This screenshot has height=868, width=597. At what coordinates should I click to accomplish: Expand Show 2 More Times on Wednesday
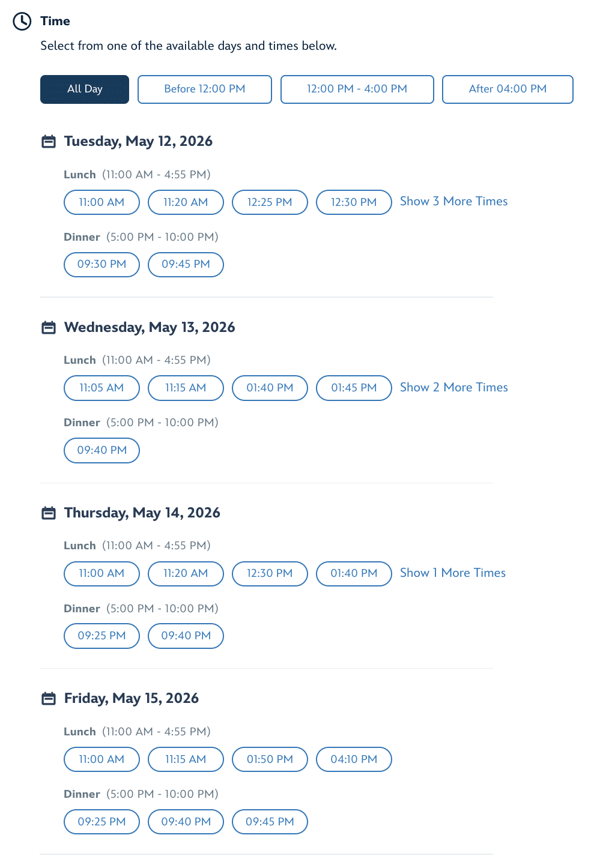click(x=453, y=388)
